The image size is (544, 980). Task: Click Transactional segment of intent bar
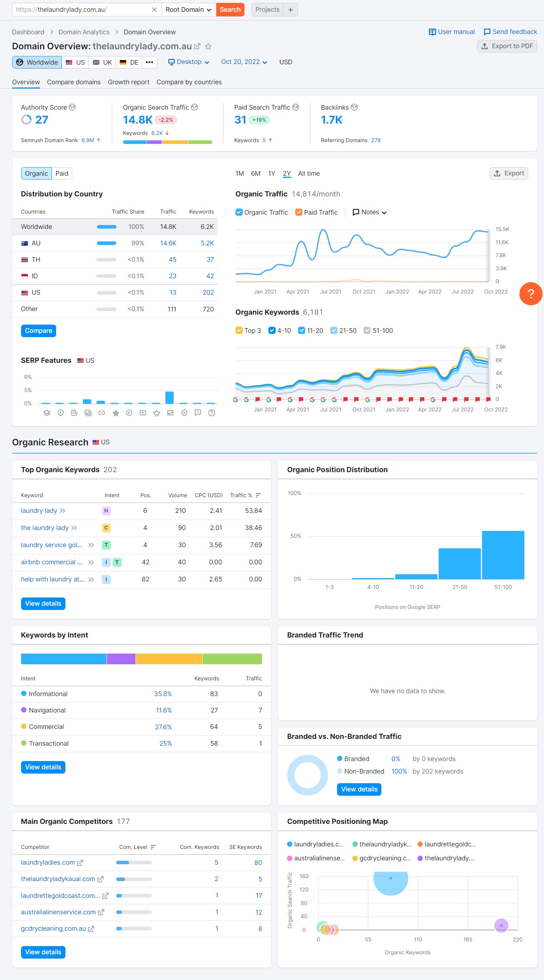point(232,659)
